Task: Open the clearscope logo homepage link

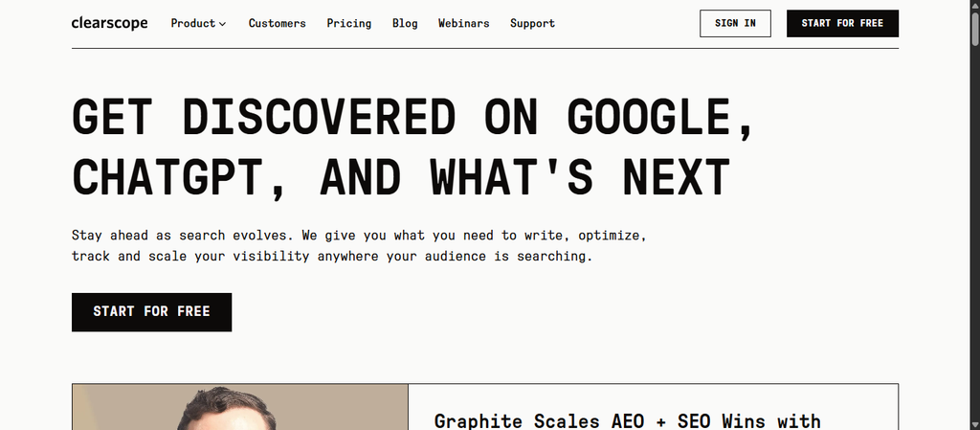Action: [x=109, y=23]
